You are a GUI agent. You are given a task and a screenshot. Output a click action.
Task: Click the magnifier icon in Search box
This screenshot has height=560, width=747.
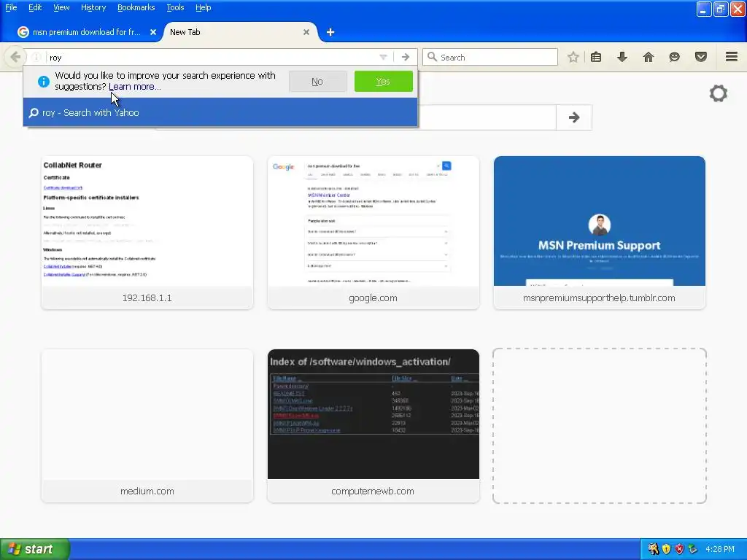(x=432, y=57)
